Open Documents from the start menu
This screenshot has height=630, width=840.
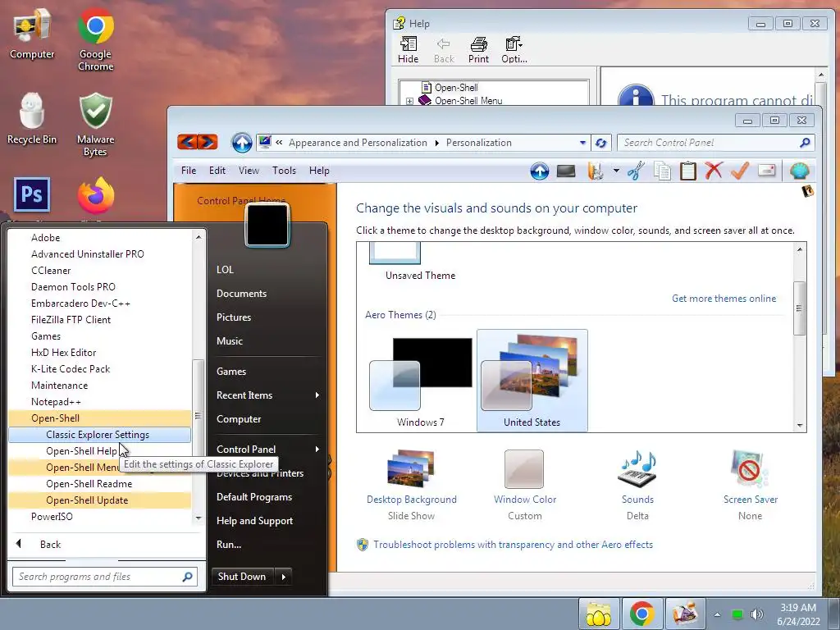pyautogui.click(x=242, y=294)
